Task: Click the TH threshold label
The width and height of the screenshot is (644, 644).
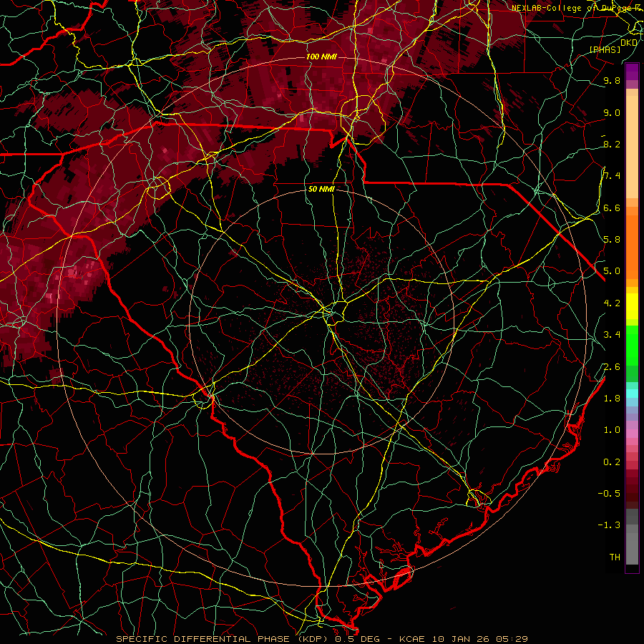Action: click(615, 557)
